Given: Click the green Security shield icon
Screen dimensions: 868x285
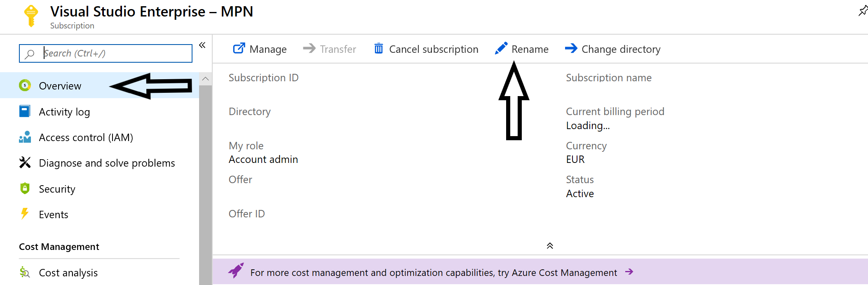Looking at the screenshot, I should 25,188.
